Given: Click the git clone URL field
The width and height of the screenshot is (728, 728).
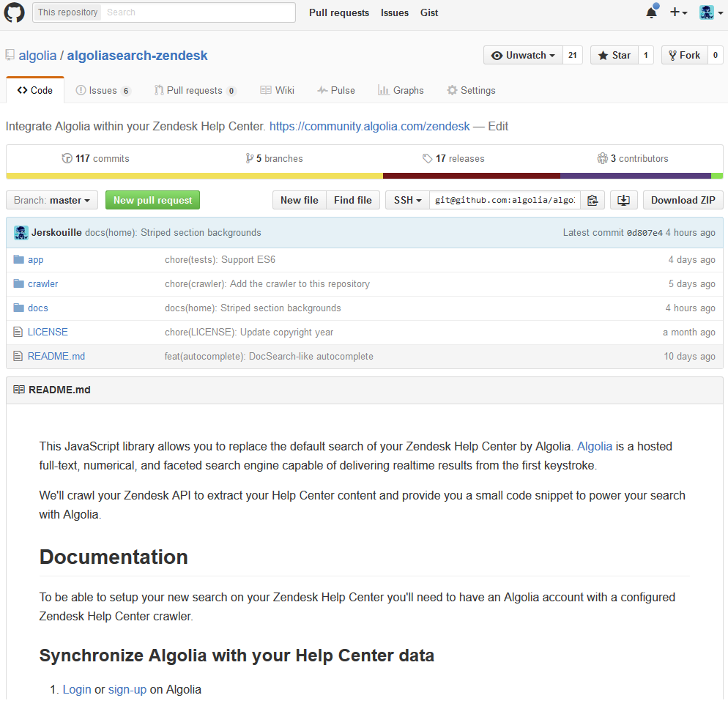Looking at the screenshot, I should pos(505,200).
